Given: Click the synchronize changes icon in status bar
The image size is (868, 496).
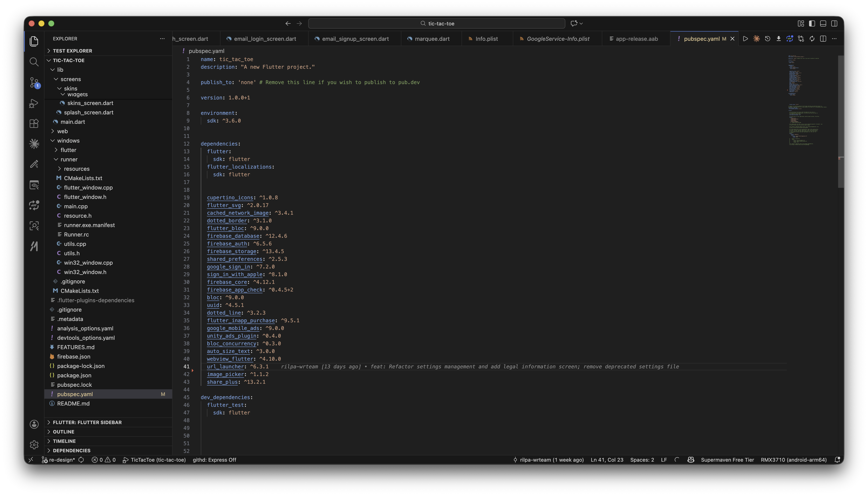Looking at the screenshot, I should click(x=81, y=460).
